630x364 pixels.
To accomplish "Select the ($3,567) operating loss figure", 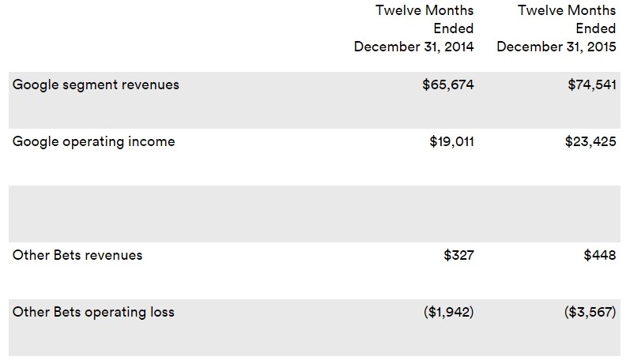I will [x=590, y=312].
